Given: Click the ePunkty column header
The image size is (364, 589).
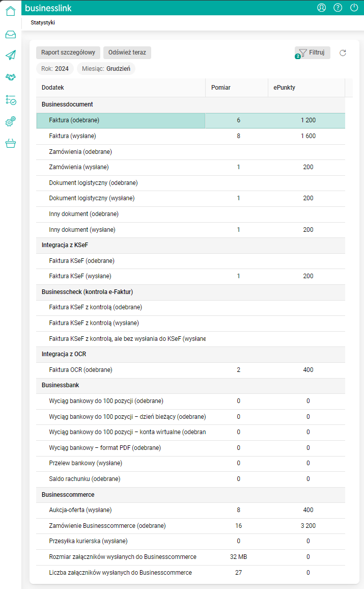Looking at the screenshot, I should [284, 88].
